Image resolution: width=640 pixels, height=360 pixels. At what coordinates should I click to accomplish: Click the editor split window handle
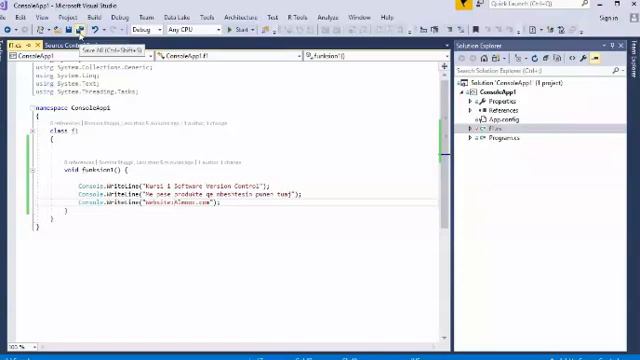(x=444, y=66)
